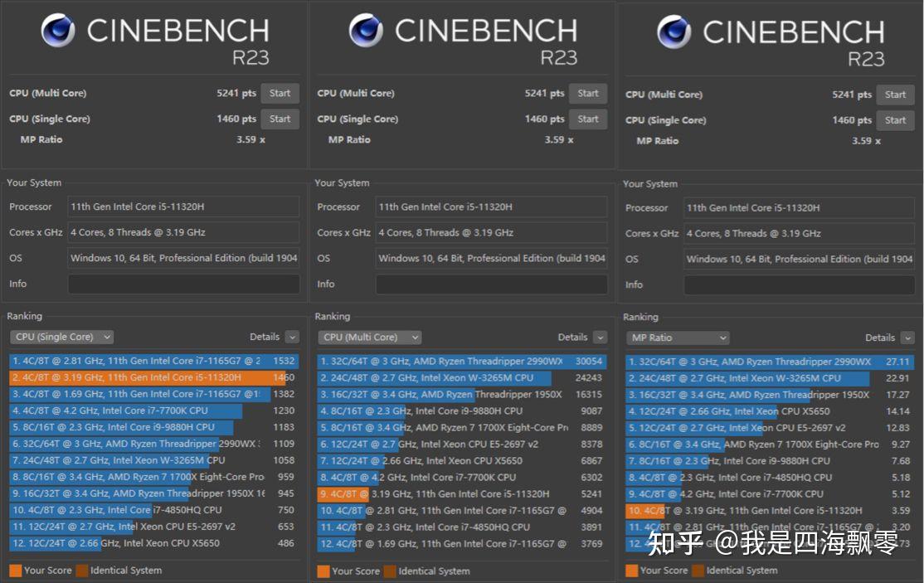Open the CPU (Single Core) ranking dropdown
This screenshot has height=583, width=924.
tap(62, 337)
